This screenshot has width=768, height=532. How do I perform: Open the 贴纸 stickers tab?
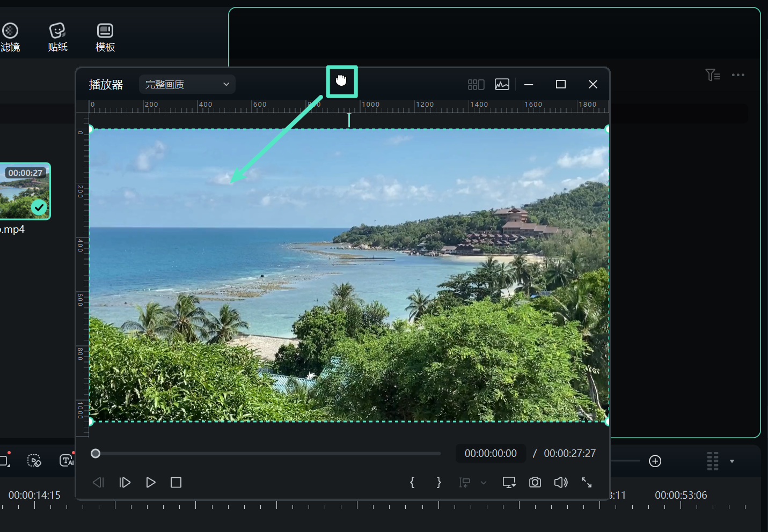(57, 37)
